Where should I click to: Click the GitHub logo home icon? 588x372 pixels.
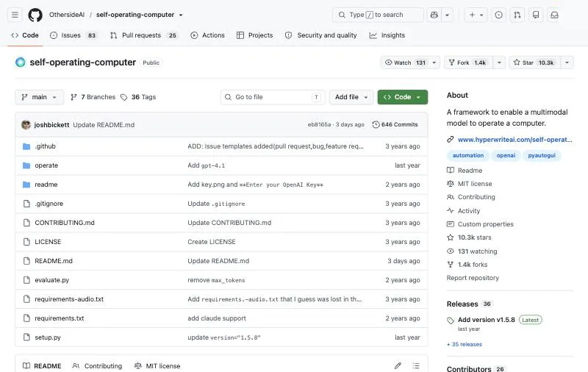(x=35, y=15)
